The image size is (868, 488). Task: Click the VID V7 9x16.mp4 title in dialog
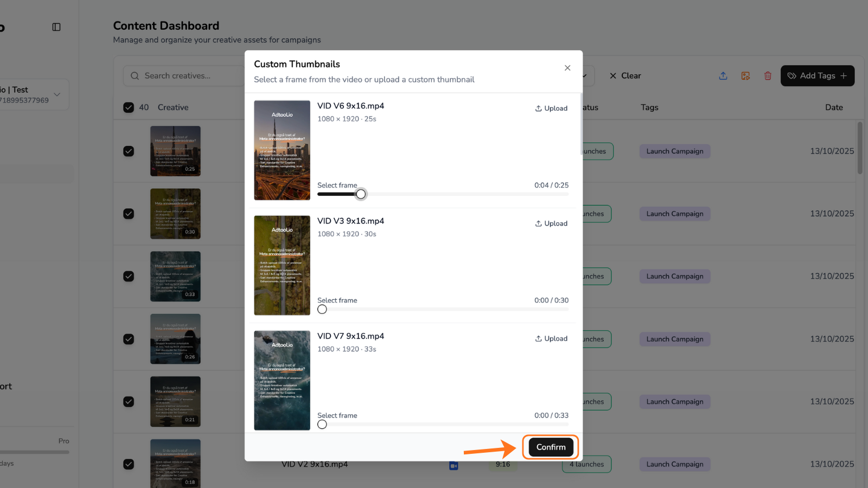click(350, 336)
